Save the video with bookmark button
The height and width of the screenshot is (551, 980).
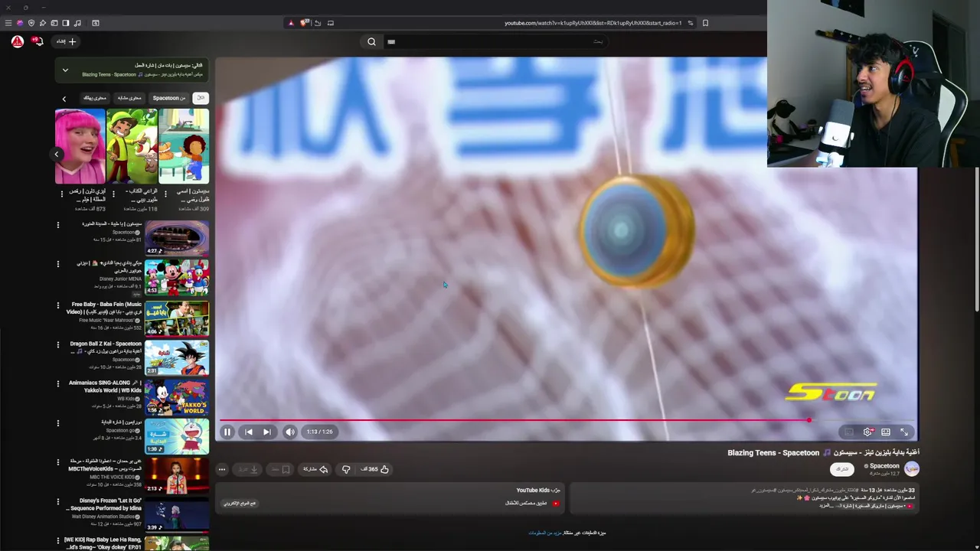(x=281, y=469)
